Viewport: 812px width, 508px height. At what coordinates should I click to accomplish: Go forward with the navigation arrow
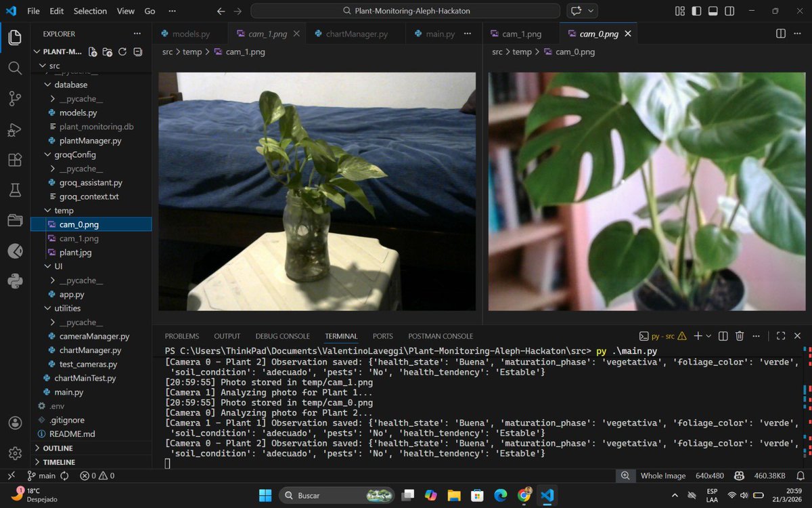(238, 11)
